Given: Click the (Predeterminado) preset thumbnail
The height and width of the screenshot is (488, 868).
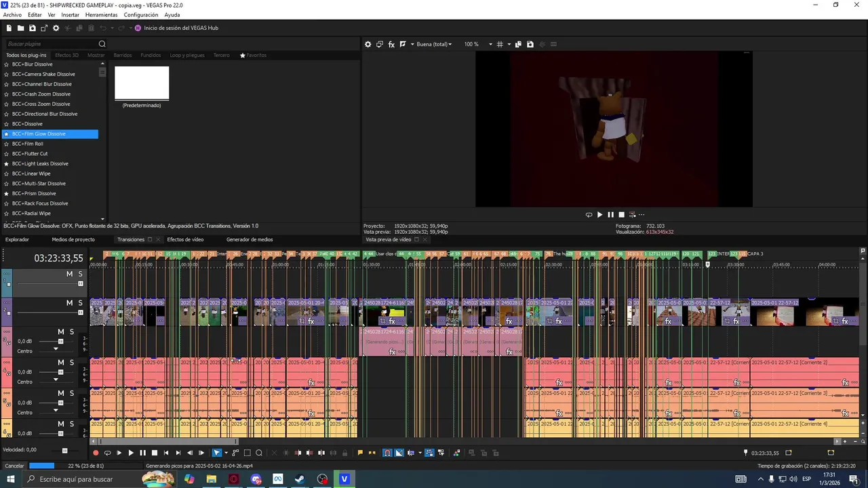Looking at the screenshot, I should click(x=142, y=83).
